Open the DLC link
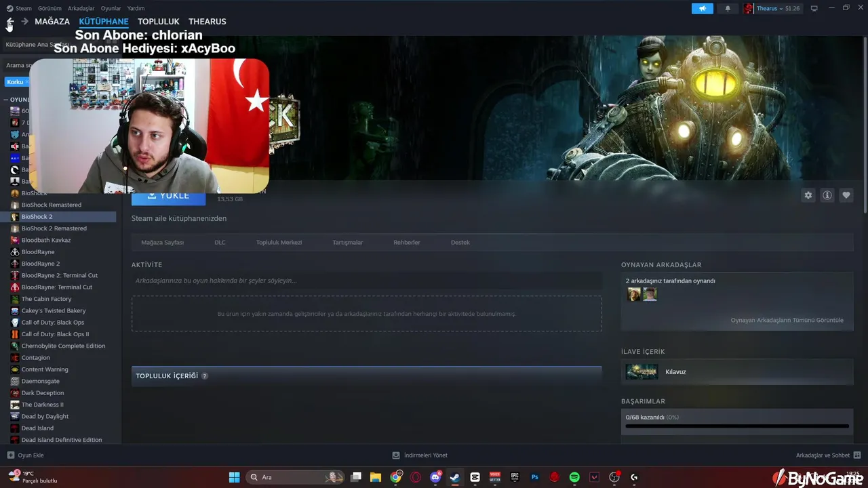The image size is (868, 488). pos(220,243)
